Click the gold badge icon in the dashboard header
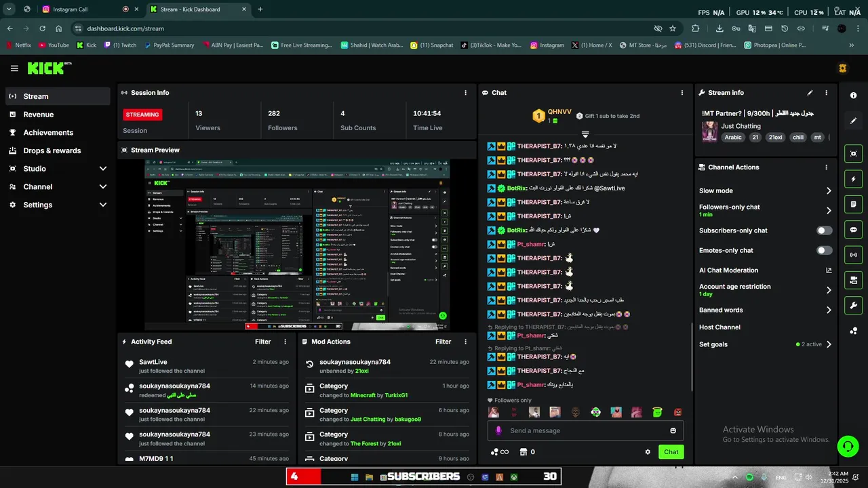This screenshot has height=488, width=868. [843, 68]
